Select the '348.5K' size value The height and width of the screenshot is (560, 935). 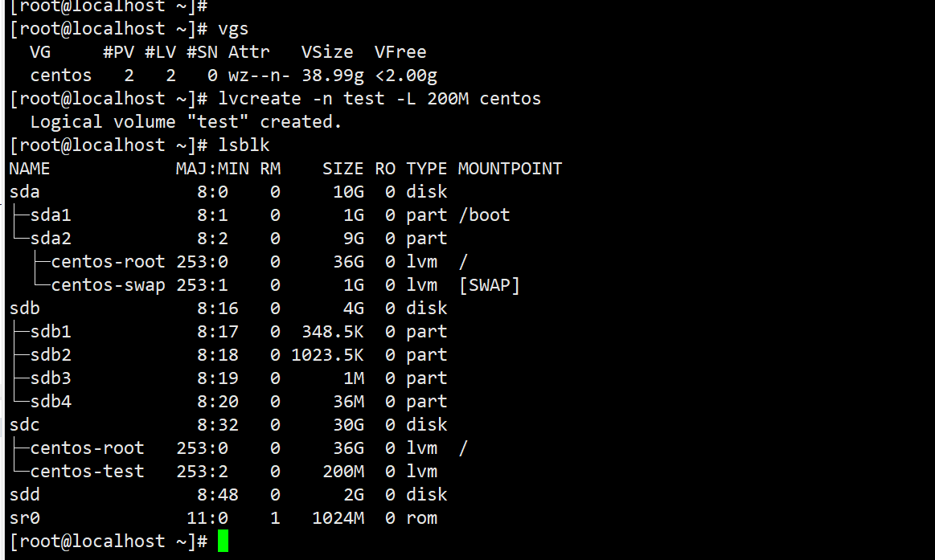click(x=333, y=331)
